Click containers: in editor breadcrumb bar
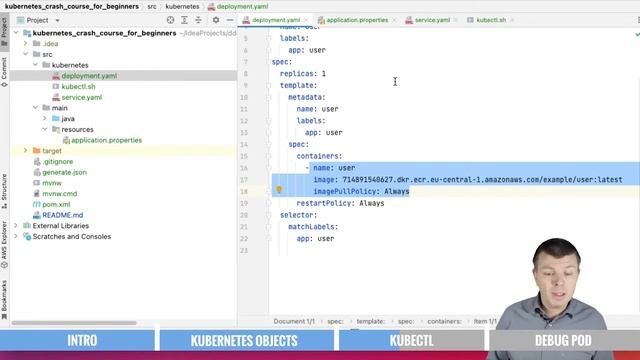The height and width of the screenshot is (360, 640). [444, 321]
